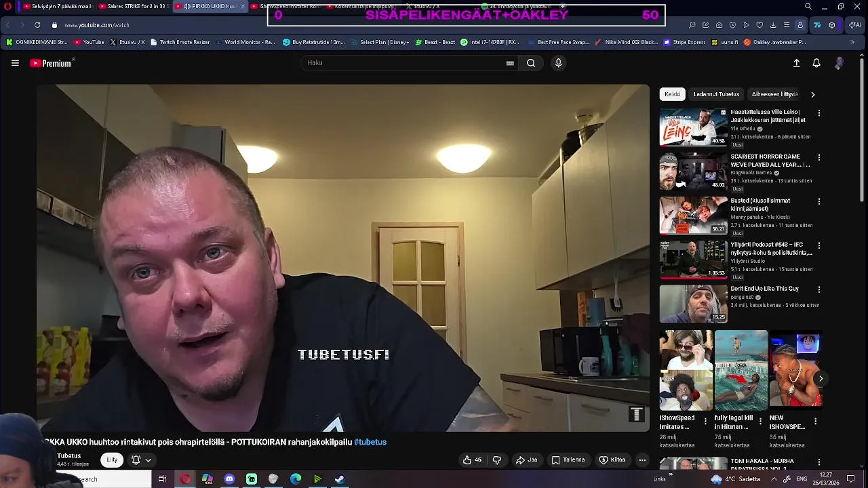Go to the YouTube Premium home logo
Viewport: 868px width, 488px height.
[x=52, y=63]
